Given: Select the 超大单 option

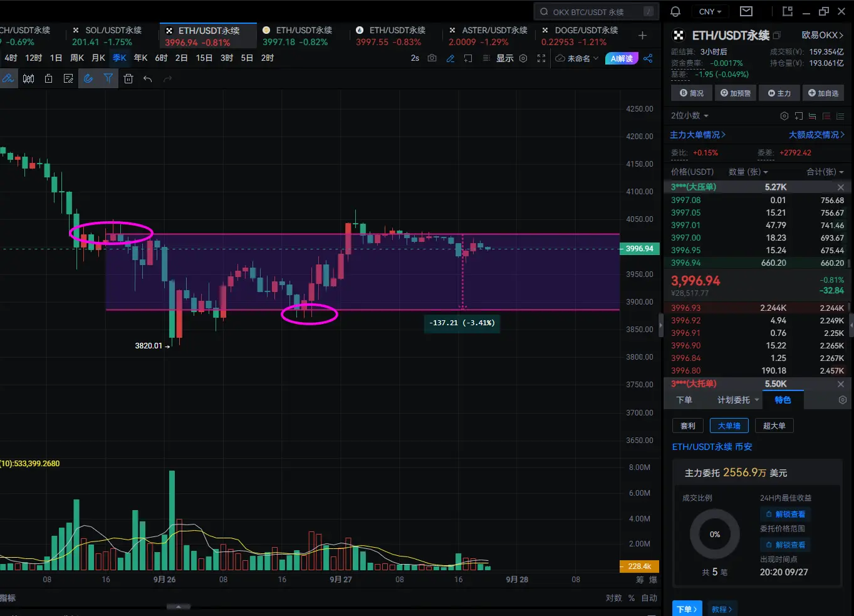Looking at the screenshot, I should tap(774, 426).
